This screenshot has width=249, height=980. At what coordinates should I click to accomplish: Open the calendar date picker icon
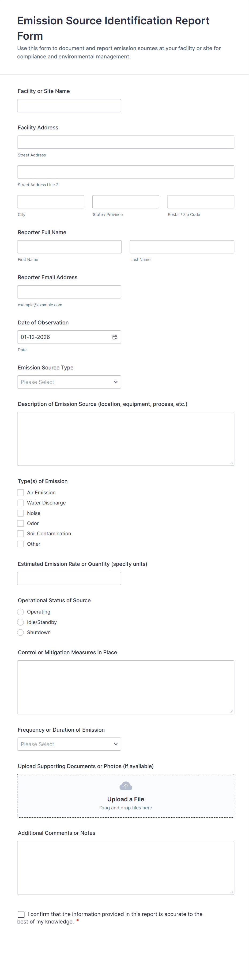pyautogui.click(x=114, y=337)
